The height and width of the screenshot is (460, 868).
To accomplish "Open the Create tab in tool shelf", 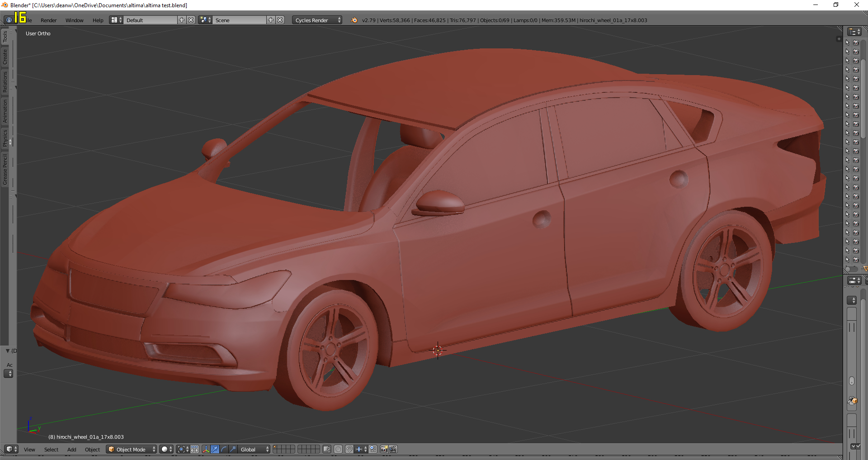I will coord(5,57).
